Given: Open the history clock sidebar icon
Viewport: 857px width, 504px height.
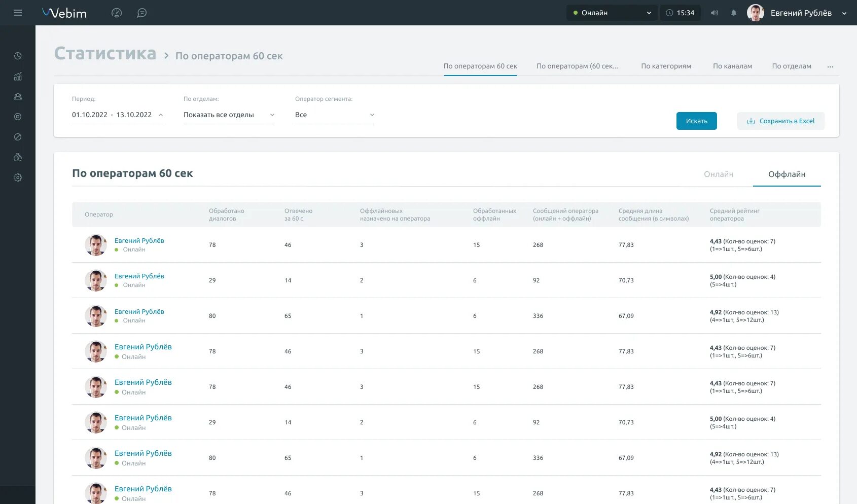Looking at the screenshot, I should point(18,56).
